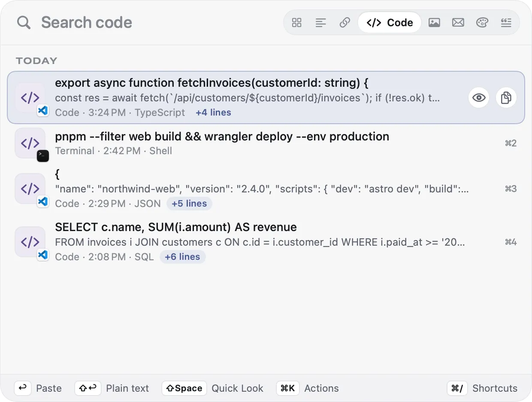Select the pnpm wrangler deploy command row
The width and height of the screenshot is (532, 402).
(x=266, y=143)
